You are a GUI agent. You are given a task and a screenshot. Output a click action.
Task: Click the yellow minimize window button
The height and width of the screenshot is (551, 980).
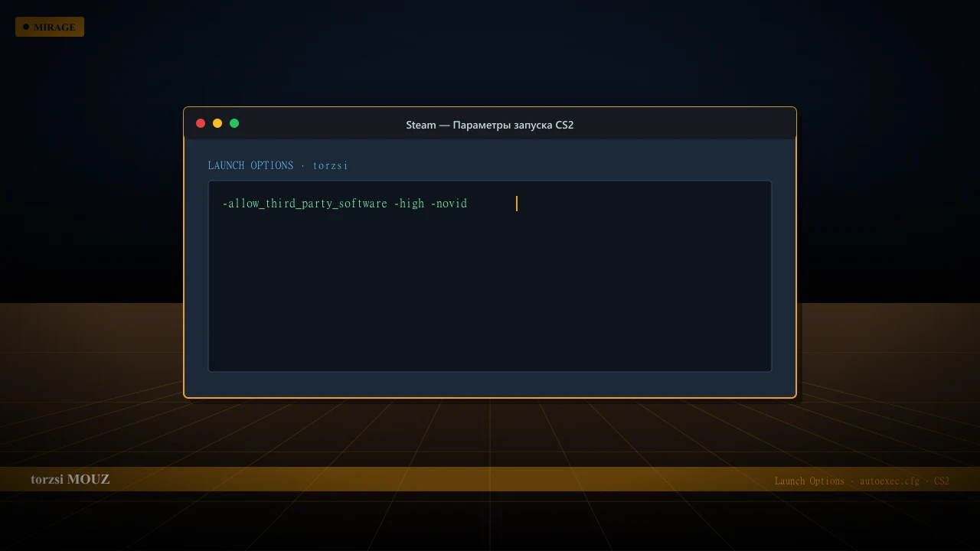click(x=217, y=123)
